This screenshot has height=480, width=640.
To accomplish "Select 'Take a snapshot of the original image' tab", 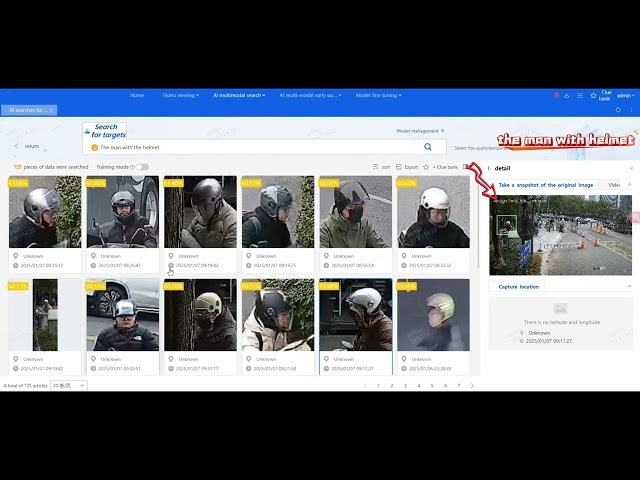I will (x=546, y=185).
